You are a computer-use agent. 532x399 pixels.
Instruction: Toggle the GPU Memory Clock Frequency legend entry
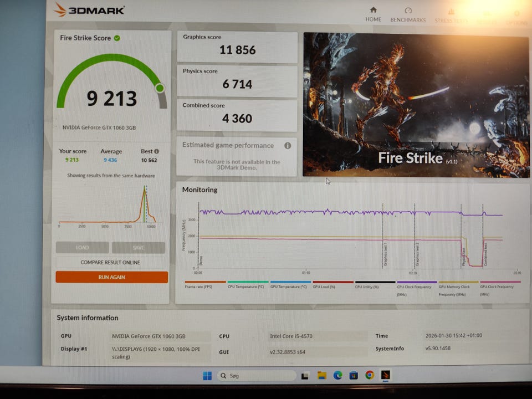(x=458, y=288)
